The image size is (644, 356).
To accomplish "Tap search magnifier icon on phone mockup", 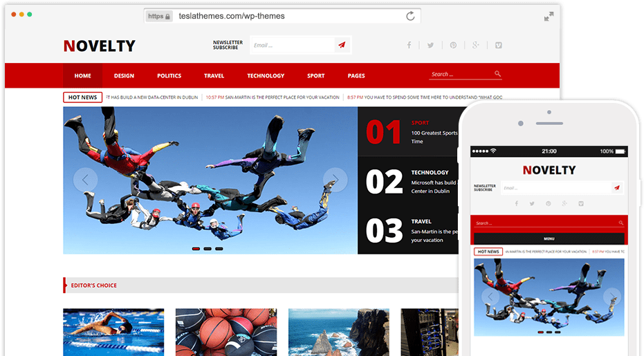I will tap(621, 223).
